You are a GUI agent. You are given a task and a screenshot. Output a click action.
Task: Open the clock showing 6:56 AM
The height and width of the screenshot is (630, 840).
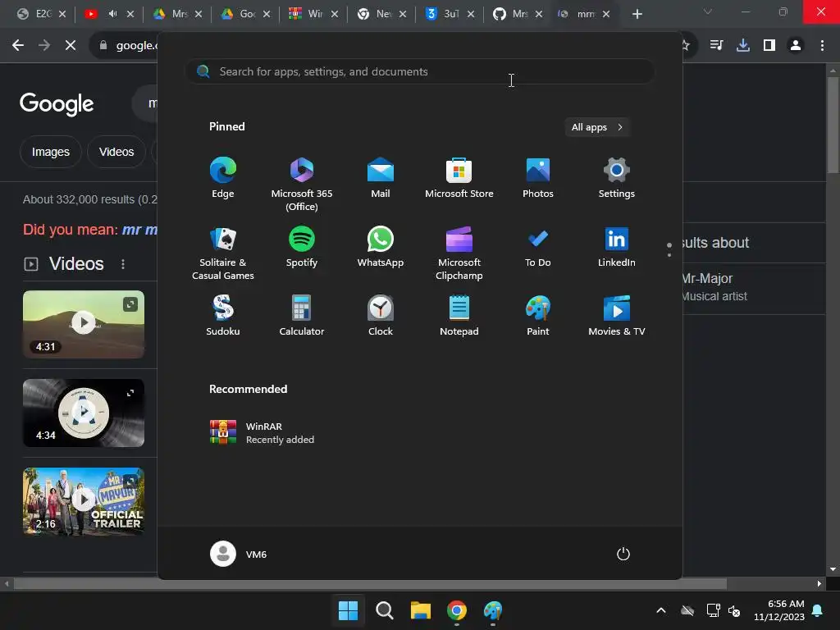[x=779, y=610]
